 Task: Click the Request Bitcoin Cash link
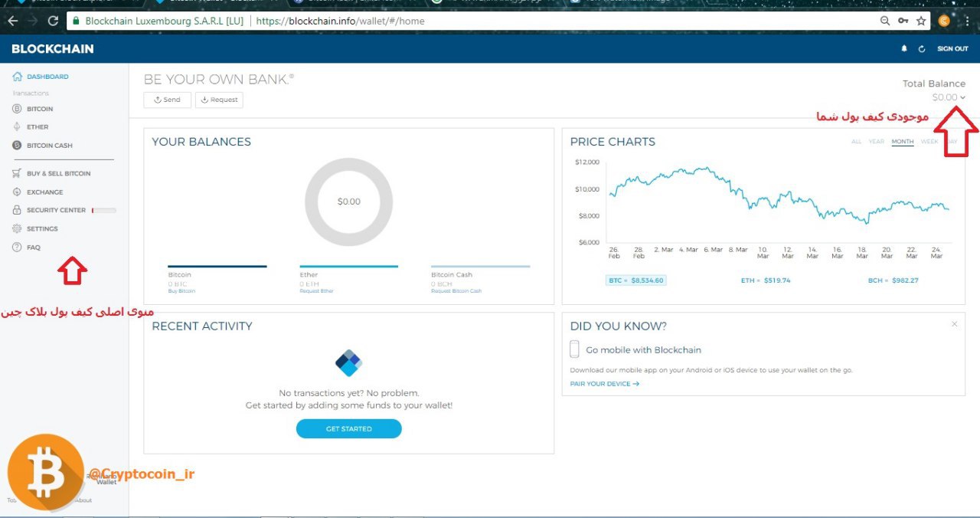click(456, 291)
